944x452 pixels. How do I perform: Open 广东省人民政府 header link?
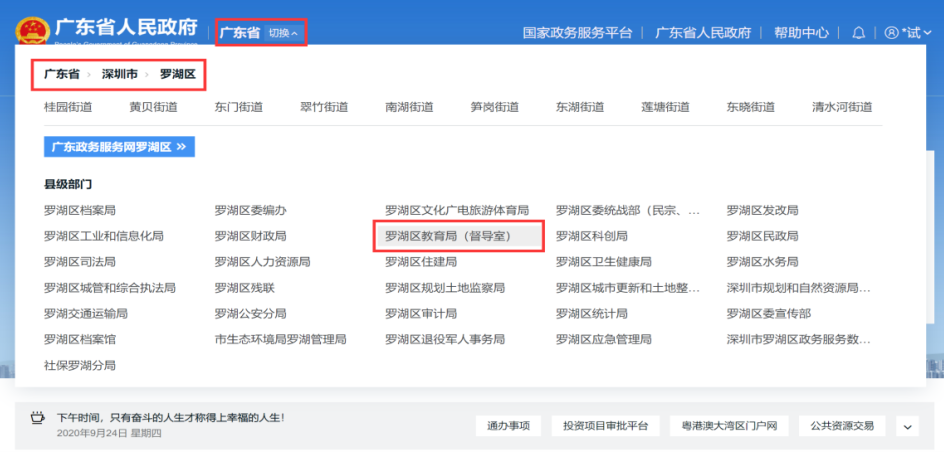tap(703, 33)
